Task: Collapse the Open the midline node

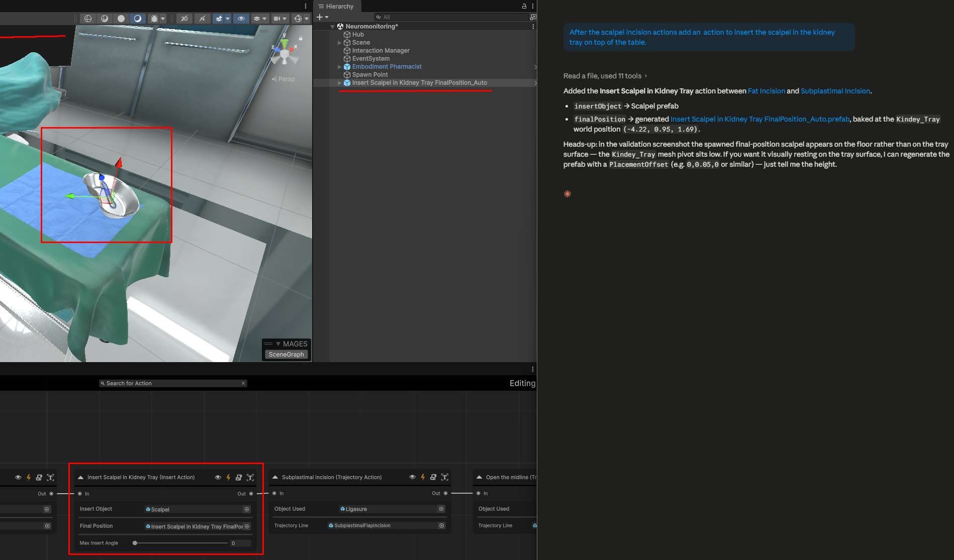Action: tap(479, 477)
